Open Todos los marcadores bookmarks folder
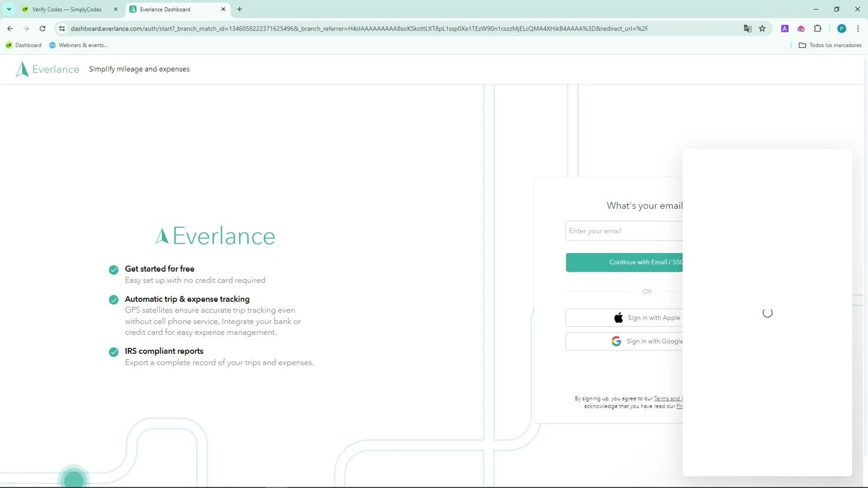Viewport: 868px width, 488px height. [x=830, y=45]
